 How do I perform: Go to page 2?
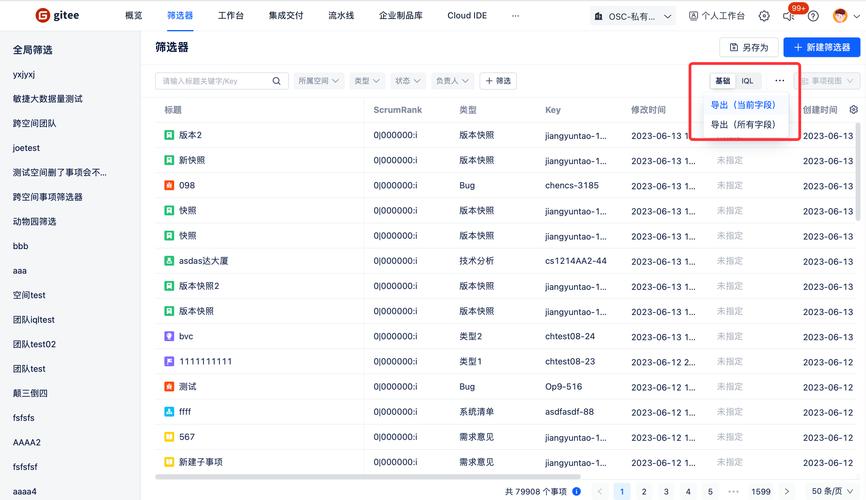pos(644,491)
